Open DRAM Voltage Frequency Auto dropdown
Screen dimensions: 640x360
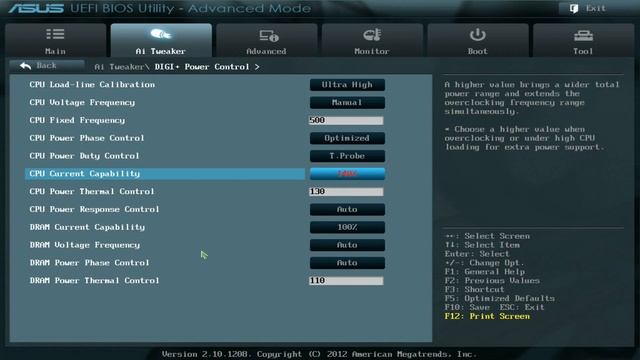[347, 245]
